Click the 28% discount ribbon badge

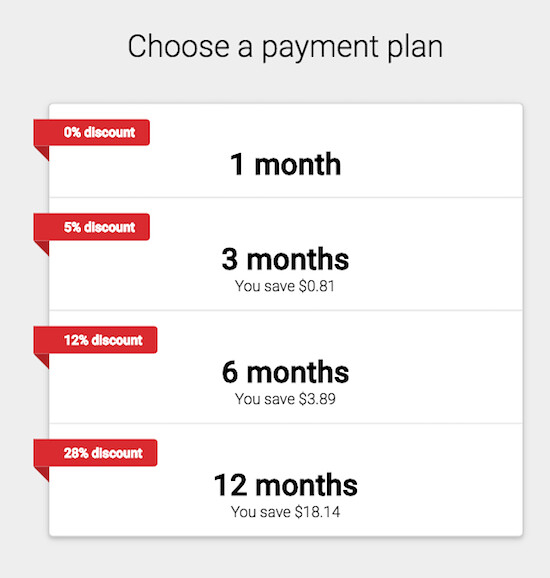pyautogui.click(x=95, y=453)
